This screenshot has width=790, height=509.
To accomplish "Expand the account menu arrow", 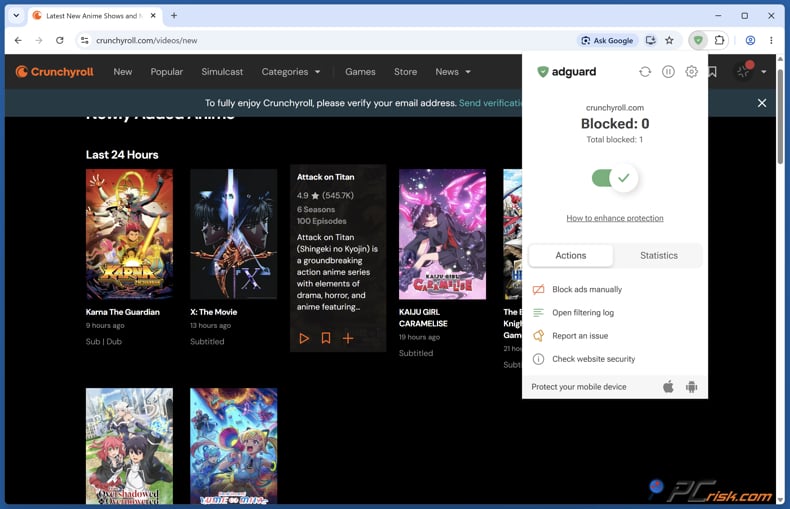I will click(x=764, y=72).
